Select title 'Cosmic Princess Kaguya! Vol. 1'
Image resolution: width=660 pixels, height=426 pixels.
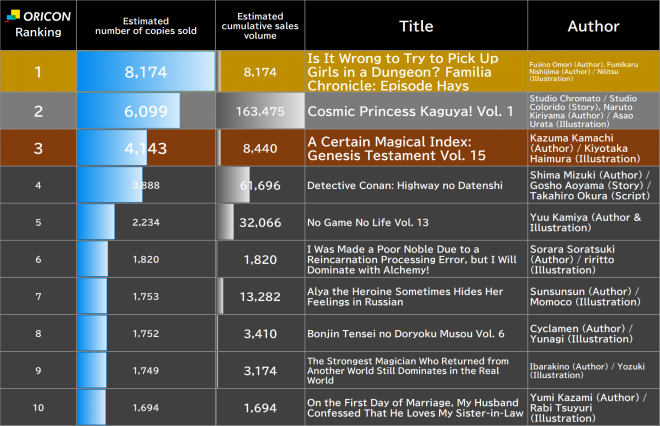410,111
